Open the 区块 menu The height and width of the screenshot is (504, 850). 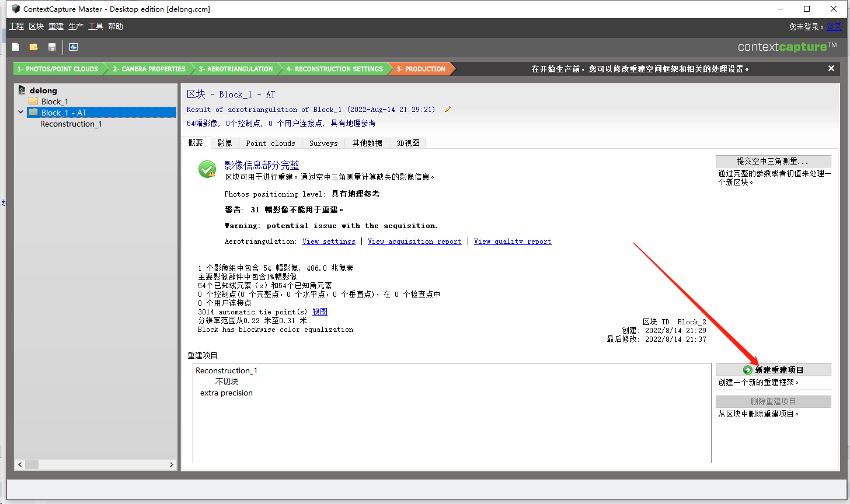[x=36, y=26]
